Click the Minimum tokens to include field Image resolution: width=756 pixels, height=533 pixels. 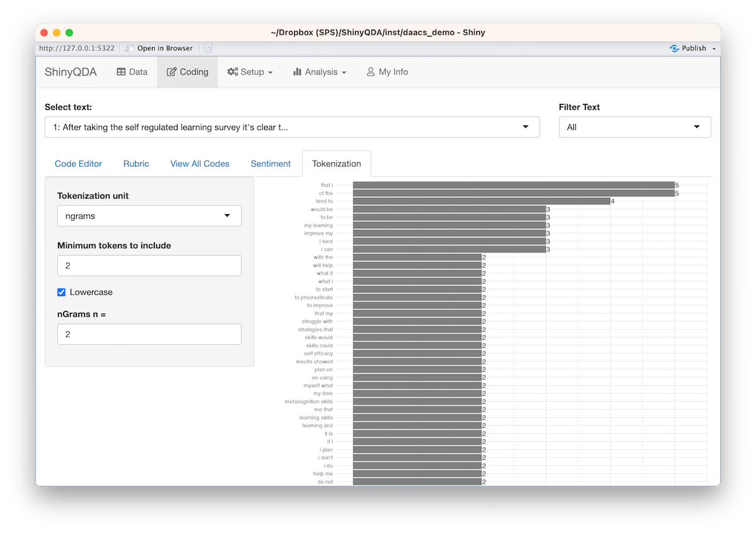coord(149,266)
